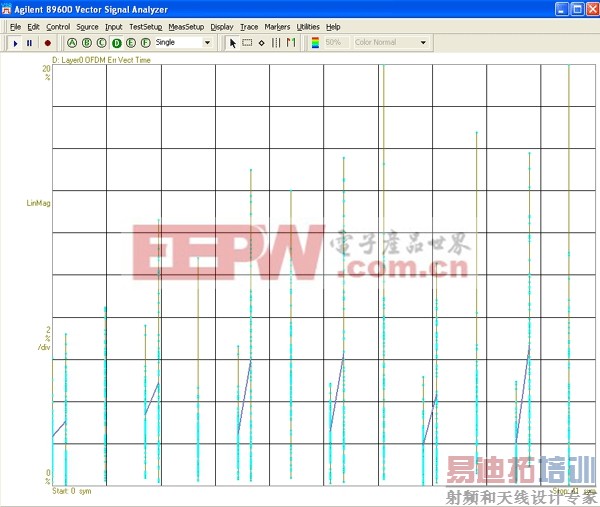600x507 pixels.
Task: Select trace F button
Action: 145,43
